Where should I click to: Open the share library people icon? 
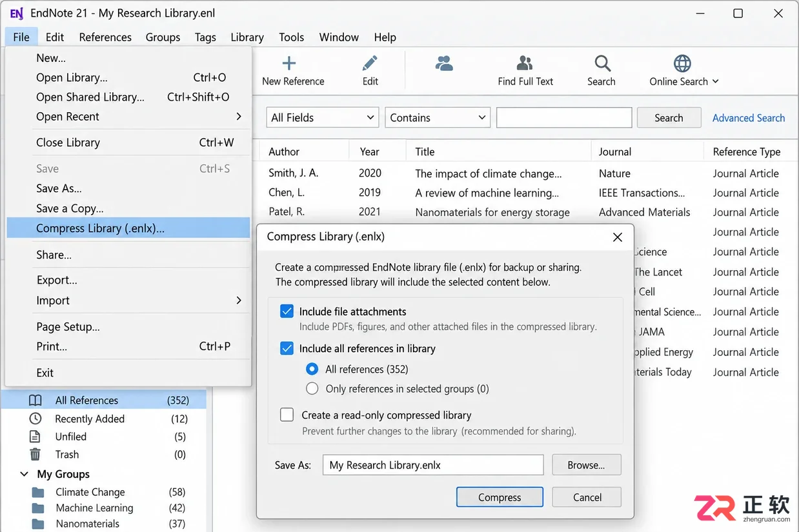pyautogui.click(x=444, y=63)
